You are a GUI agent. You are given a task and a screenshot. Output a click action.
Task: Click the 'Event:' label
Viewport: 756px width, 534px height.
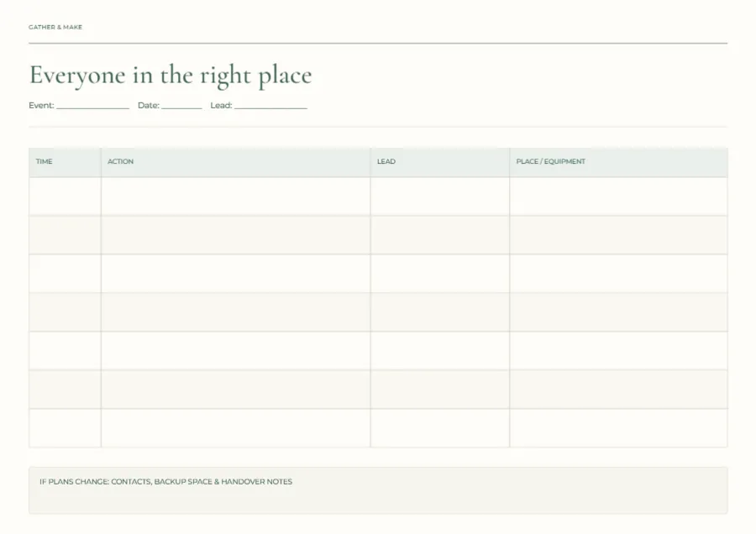[41, 106]
